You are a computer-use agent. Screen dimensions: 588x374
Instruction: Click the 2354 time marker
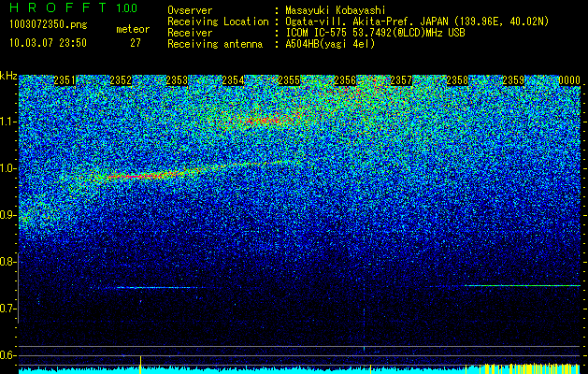point(233,80)
